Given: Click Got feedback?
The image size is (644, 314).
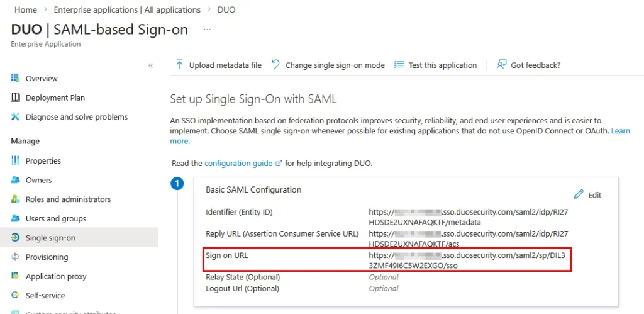Looking at the screenshot, I should coord(536,65).
